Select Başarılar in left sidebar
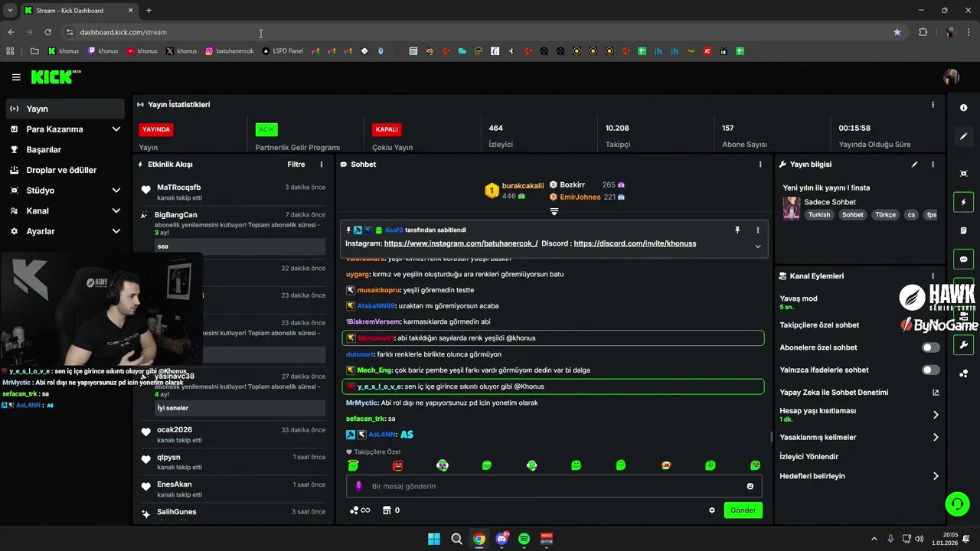The height and width of the screenshot is (551, 980). click(x=65, y=149)
